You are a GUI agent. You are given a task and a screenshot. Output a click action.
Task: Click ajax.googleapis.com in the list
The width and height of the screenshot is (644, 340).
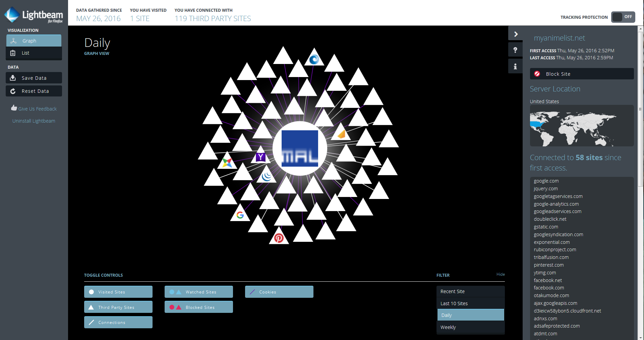coord(555,303)
